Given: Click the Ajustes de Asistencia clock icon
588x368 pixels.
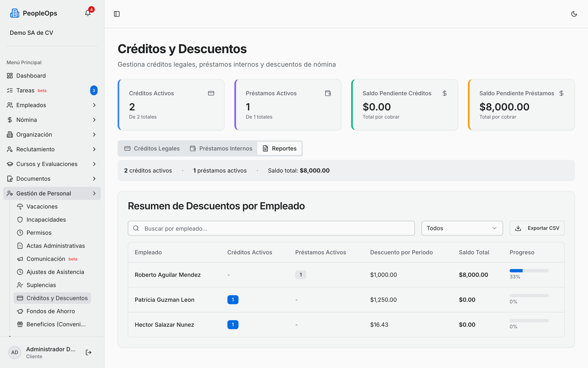Looking at the screenshot, I should point(20,272).
